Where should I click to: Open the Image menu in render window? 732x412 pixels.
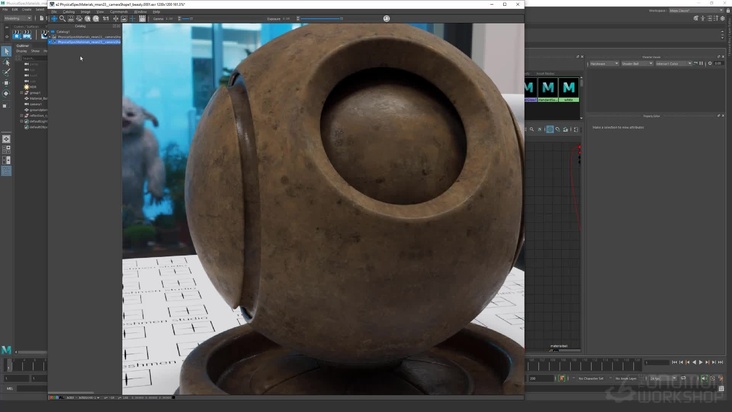click(85, 12)
